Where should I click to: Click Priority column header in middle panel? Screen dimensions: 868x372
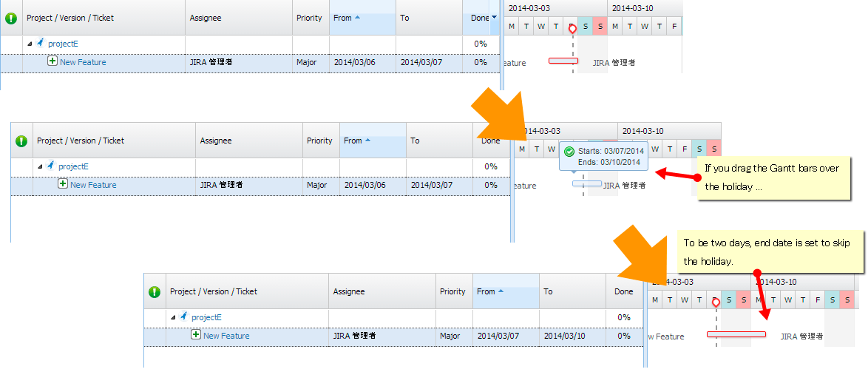click(x=319, y=141)
